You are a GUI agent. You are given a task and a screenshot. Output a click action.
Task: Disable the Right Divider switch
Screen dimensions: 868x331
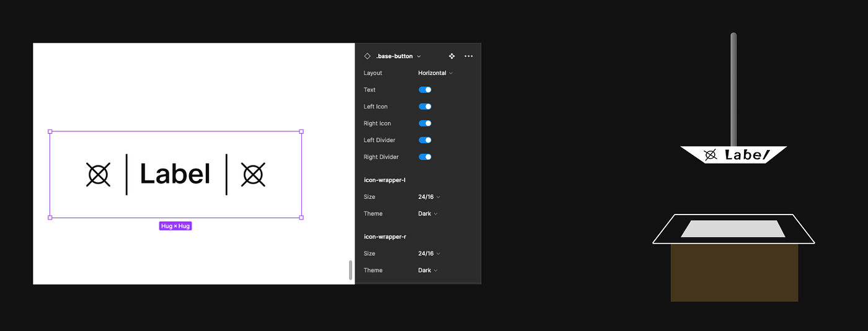[425, 157]
